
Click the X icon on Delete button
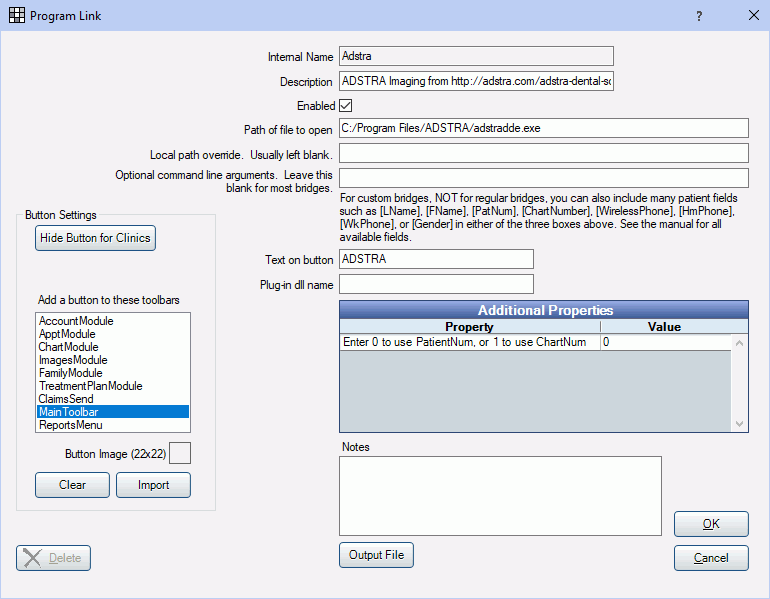pyautogui.click(x=32, y=558)
